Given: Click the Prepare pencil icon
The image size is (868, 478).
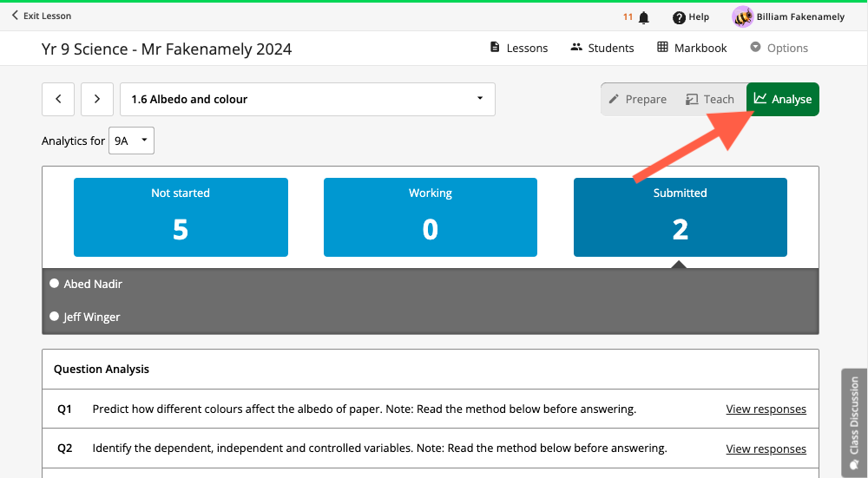Looking at the screenshot, I should pyautogui.click(x=614, y=99).
